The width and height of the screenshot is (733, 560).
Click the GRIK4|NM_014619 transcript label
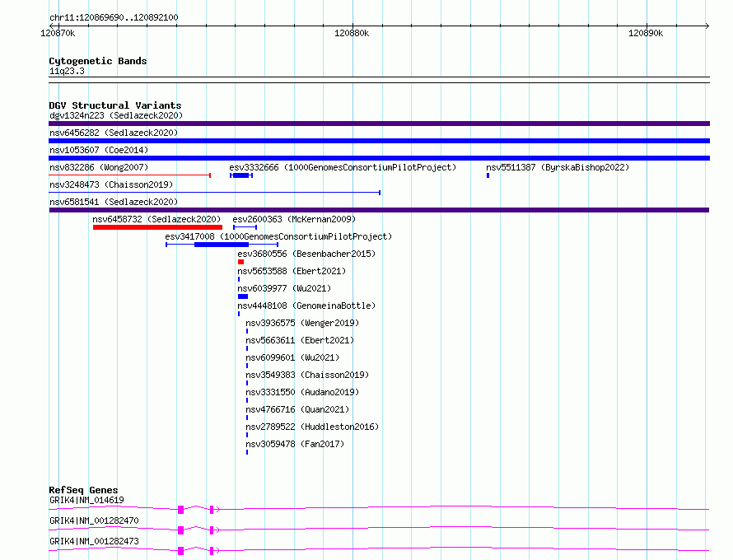click(x=87, y=500)
